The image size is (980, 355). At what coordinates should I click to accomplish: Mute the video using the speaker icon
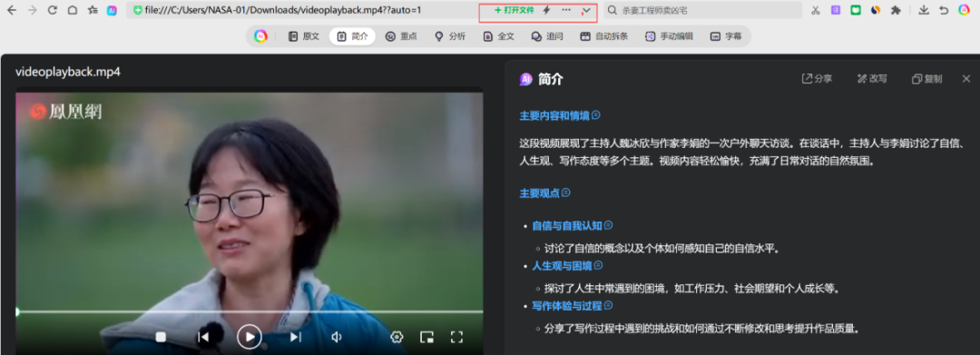point(337,338)
